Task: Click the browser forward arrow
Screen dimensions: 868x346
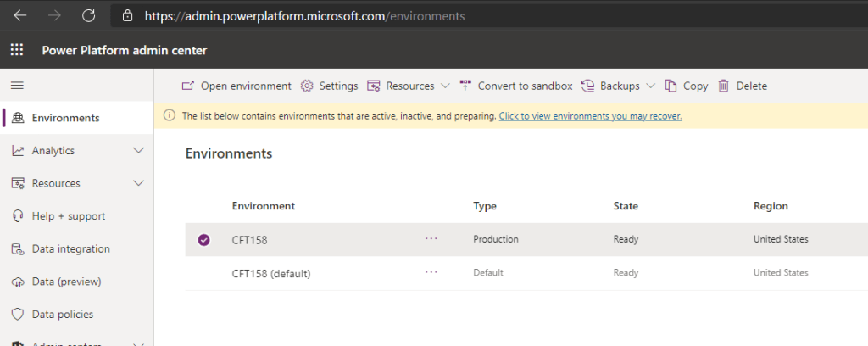Action: point(54,16)
